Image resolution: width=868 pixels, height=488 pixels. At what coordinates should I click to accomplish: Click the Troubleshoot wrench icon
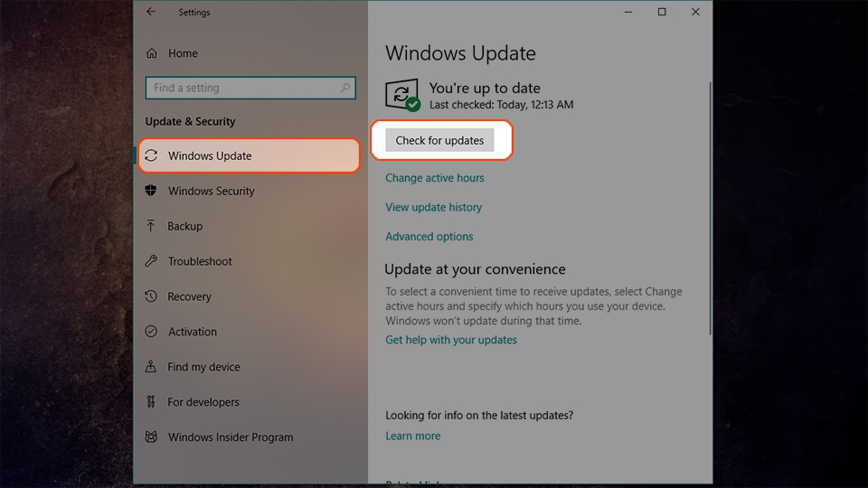coord(151,261)
